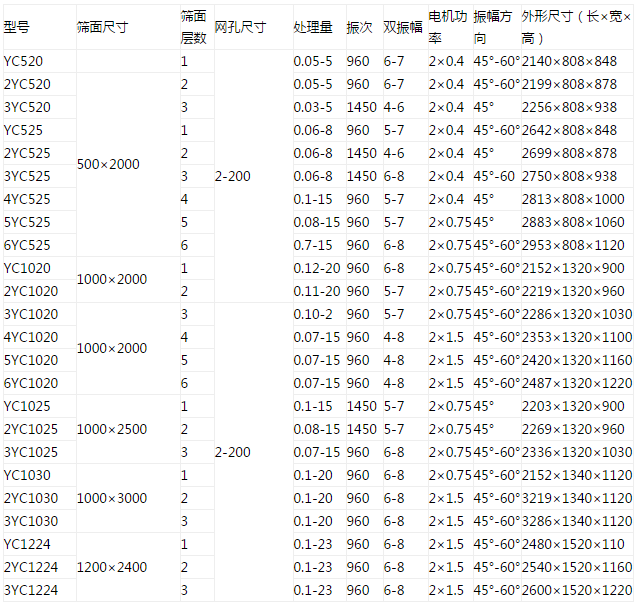Viewport: 639px width, 607px height.
Task: Click the 500×2000 screen size cell
Action: click(108, 164)
